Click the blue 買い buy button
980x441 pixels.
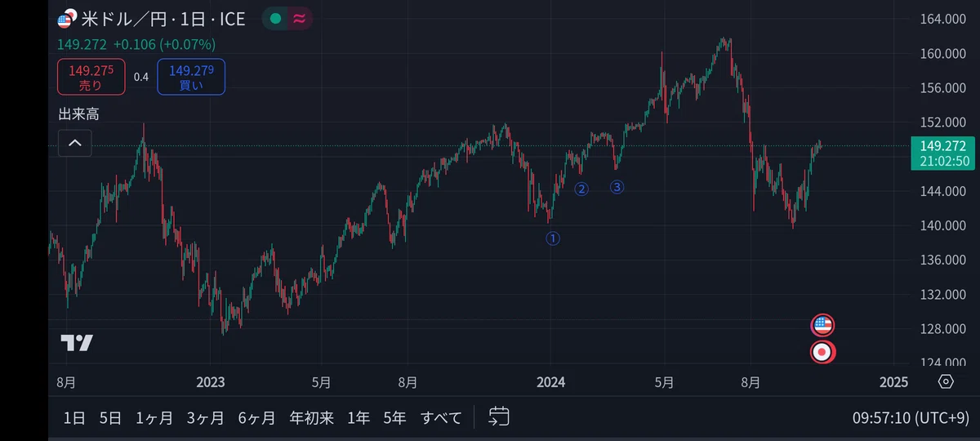click(x=191, y=77)
